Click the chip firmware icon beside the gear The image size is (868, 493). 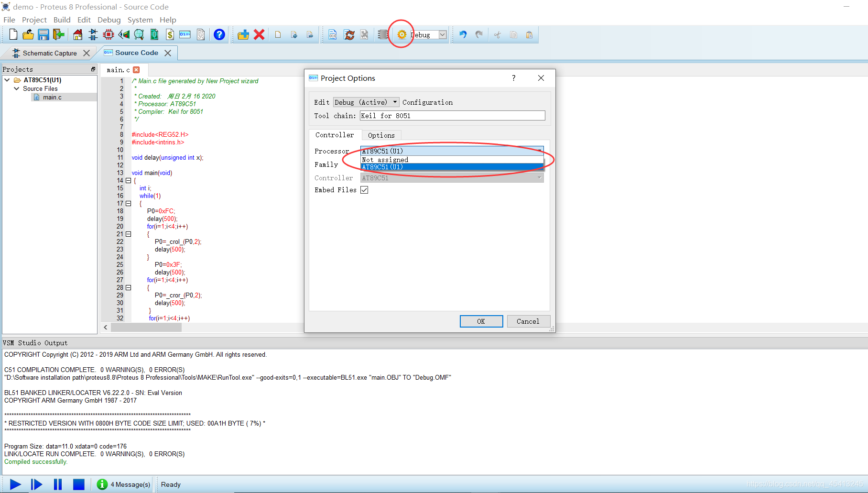coord(383,34)
